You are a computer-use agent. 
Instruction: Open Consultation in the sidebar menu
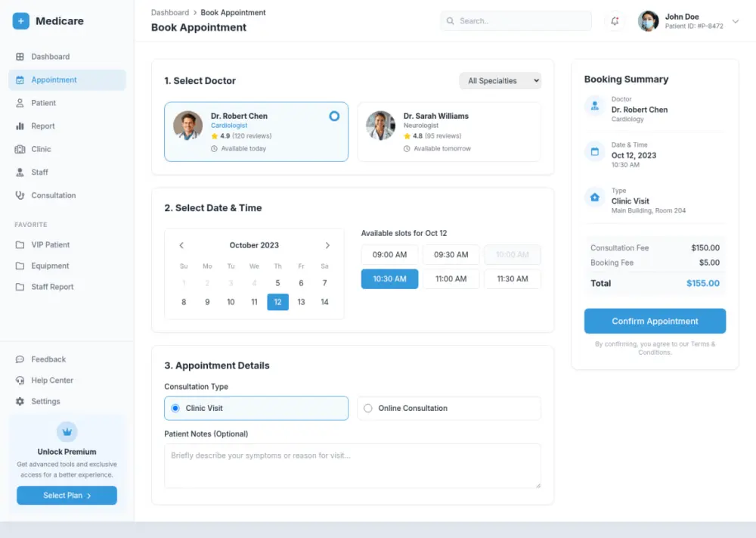67,195
